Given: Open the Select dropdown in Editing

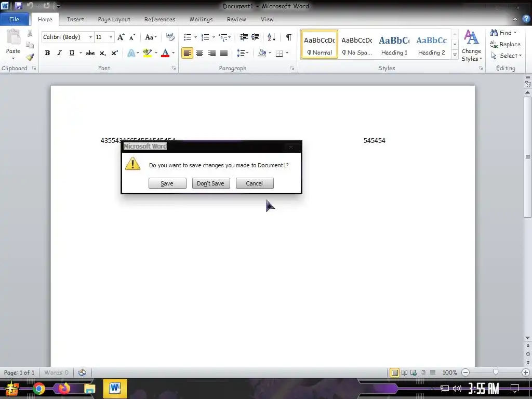Looking at the screenshot, I should coord(506,56).
